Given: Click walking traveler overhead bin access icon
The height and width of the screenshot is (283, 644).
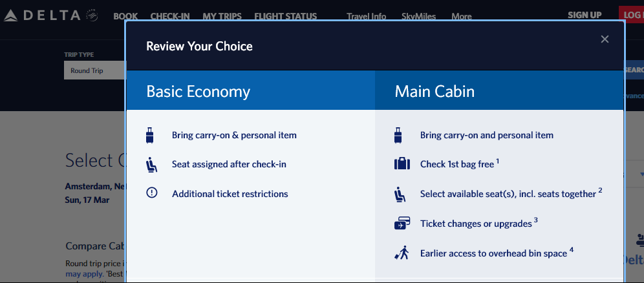Looking at the screenshot, I should [402, 253].
